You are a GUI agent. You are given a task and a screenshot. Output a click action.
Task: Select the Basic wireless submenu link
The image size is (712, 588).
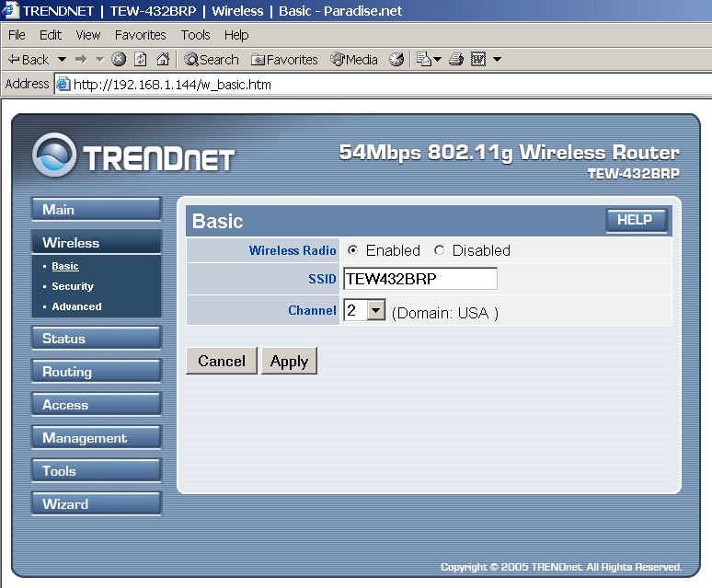pos(65,266)
